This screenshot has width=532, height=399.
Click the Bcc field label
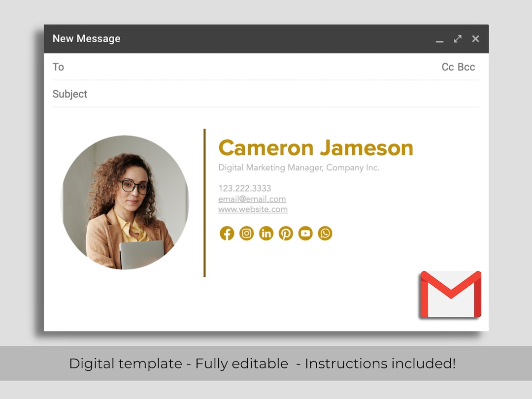click(x=466, y=66)
